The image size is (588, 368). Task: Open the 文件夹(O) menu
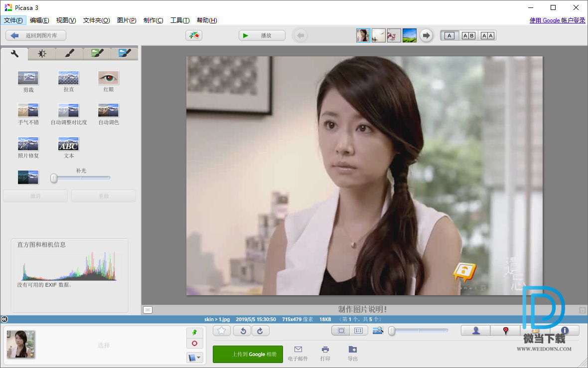[96, 20]
